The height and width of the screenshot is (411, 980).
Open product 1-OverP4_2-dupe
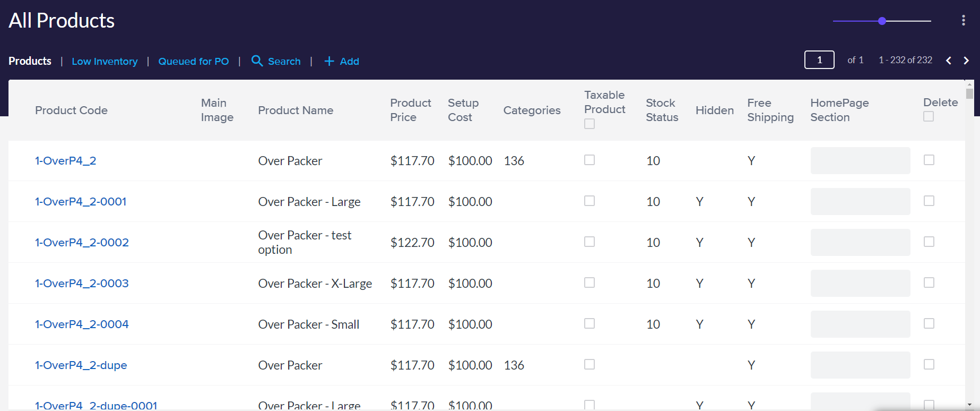point(81,365)
